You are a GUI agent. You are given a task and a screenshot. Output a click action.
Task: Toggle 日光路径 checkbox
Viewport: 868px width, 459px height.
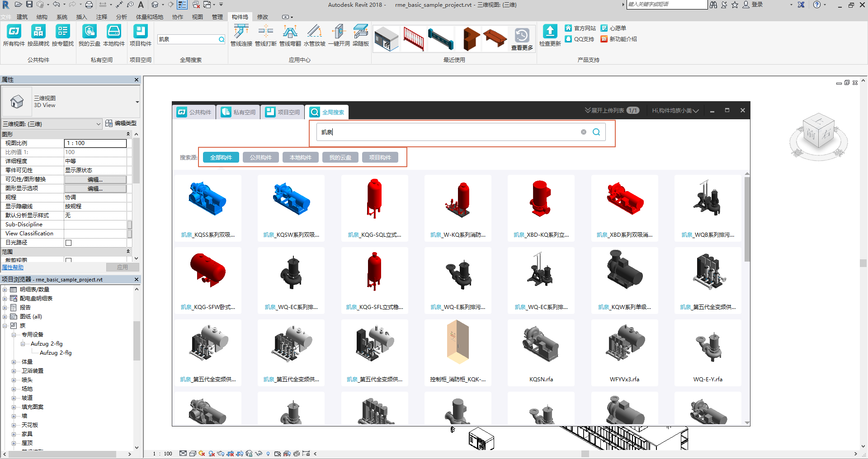tap(69, 243)
